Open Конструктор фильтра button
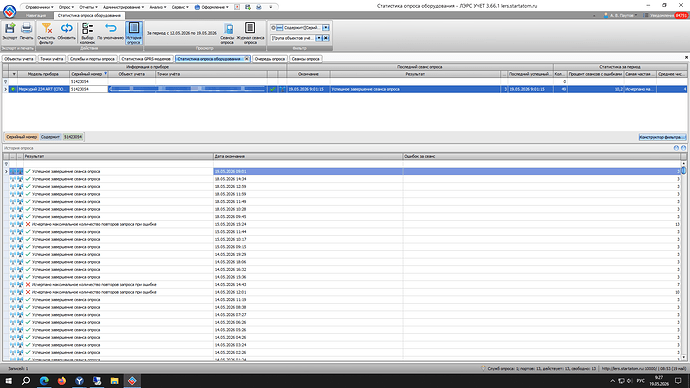This screenshot has height=388, width=690. (x=662, y=137)
